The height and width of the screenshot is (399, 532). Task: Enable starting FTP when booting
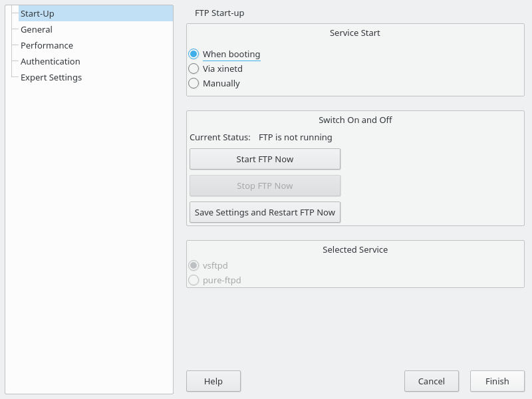click(x=194, y=54)
